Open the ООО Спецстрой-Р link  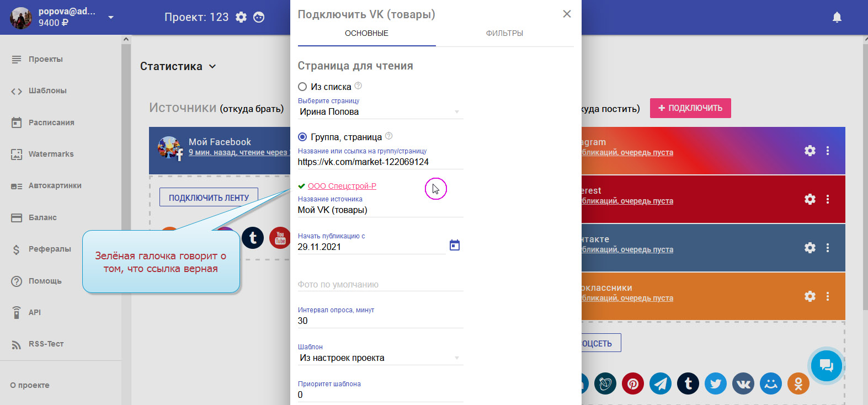point(342,186)
